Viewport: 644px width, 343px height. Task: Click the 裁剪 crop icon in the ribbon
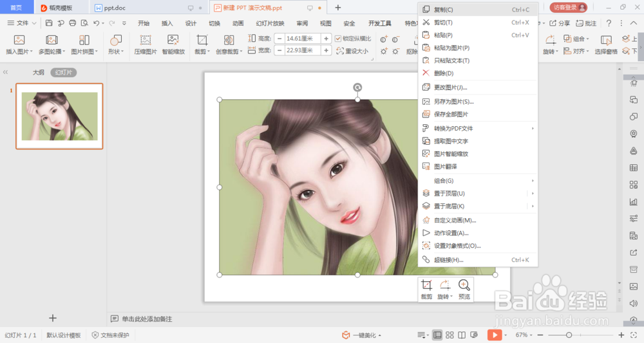[x=202, y=40]
